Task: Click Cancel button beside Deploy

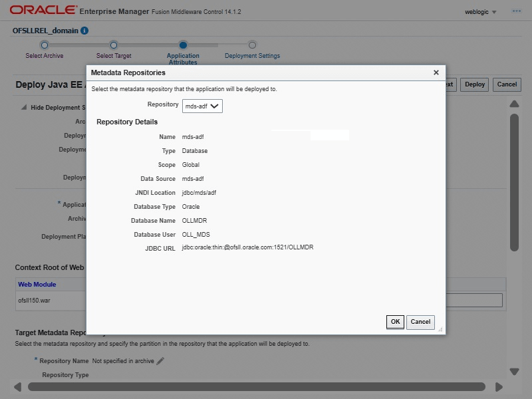Action: pos(507,84)
